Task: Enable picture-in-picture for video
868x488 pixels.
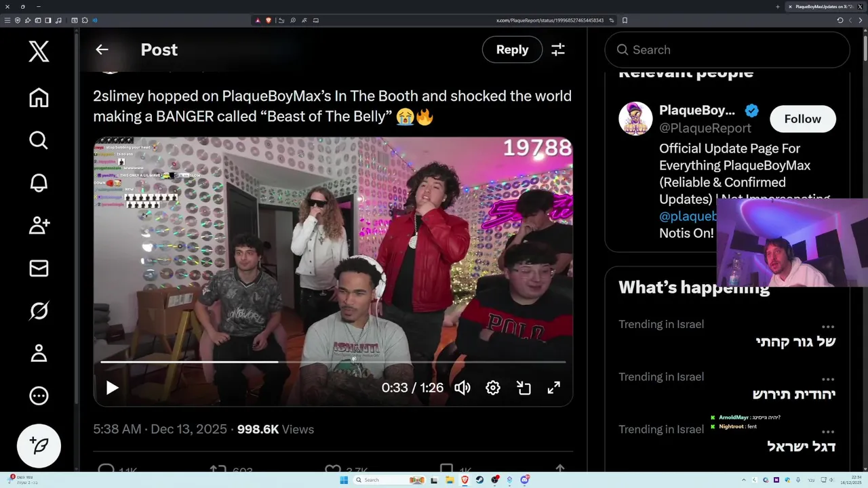Action: 524,388
